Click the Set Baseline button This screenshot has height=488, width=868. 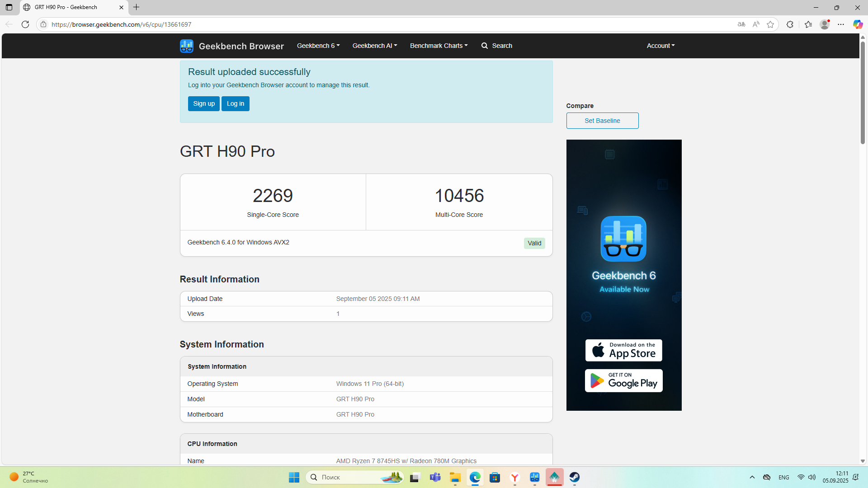tap(602, 121)
